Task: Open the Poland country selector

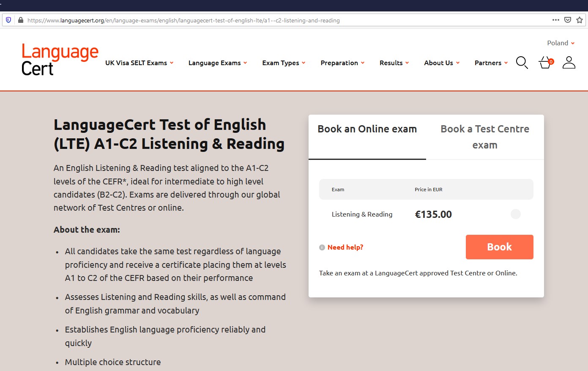Action: pos(561,43)
